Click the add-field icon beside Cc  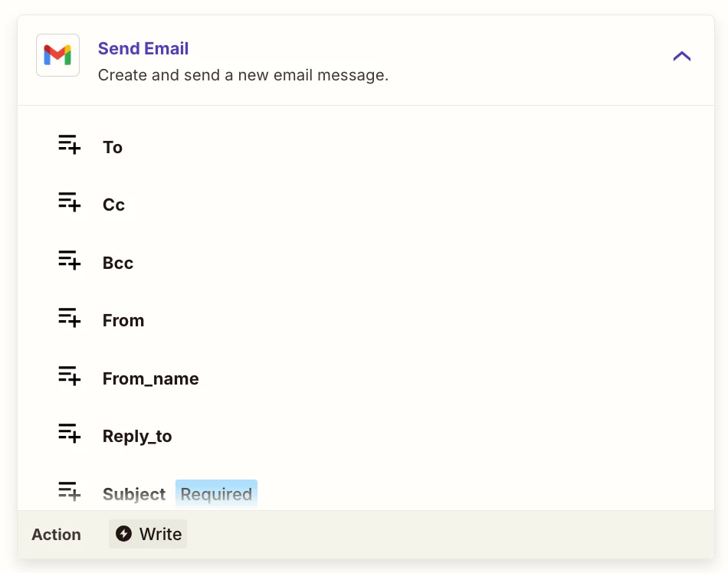click(x=69, y=202)
